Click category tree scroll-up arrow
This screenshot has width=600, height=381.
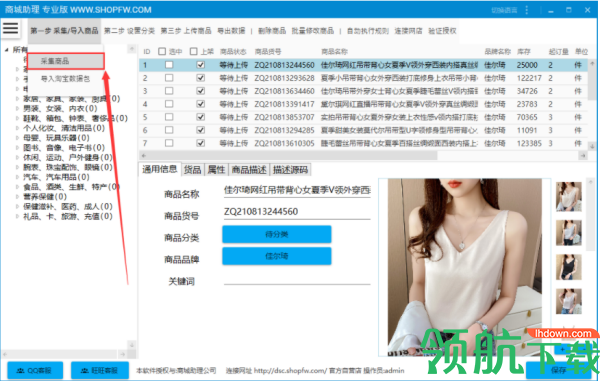(132, 49)
